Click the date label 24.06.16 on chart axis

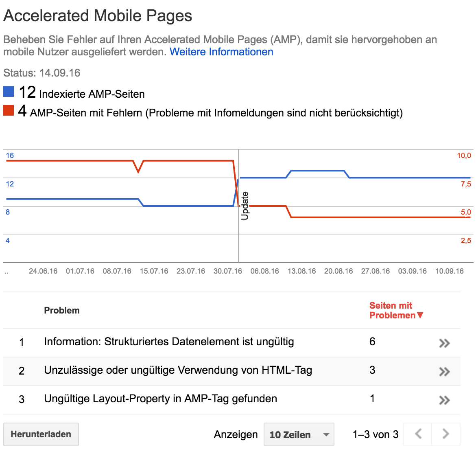[x=43, y=271]
